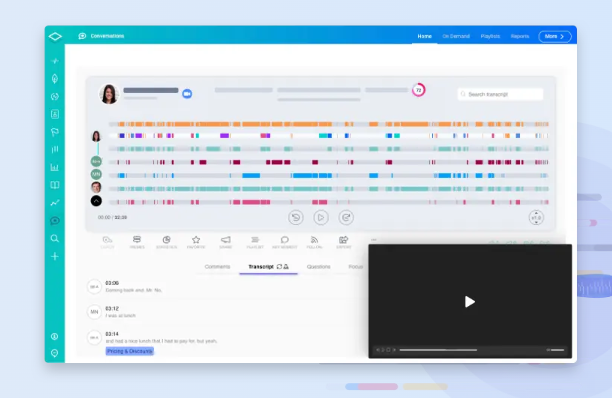This screenshot has width=612, height=398.
Task: Open the open-book icon in the sidebar
Action: (x=55, y=185)
